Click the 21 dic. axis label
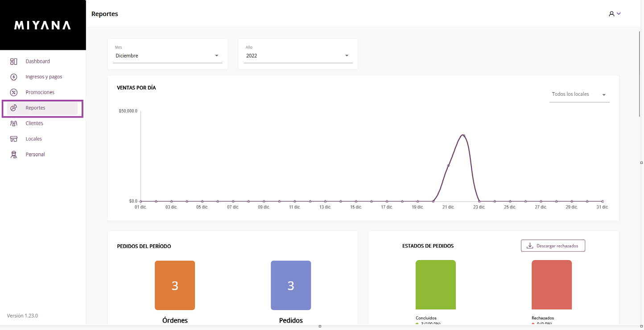 point(448,208)
